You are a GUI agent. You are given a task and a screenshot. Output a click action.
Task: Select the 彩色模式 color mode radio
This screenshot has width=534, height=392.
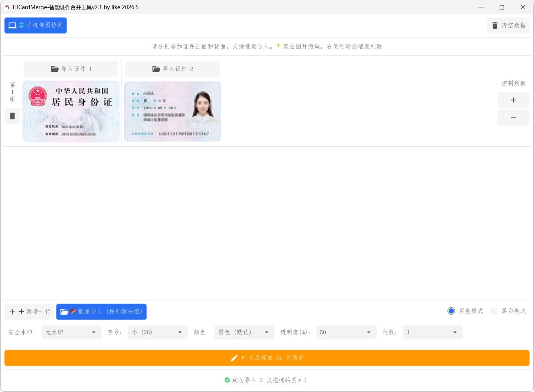[x=465, y=311]
